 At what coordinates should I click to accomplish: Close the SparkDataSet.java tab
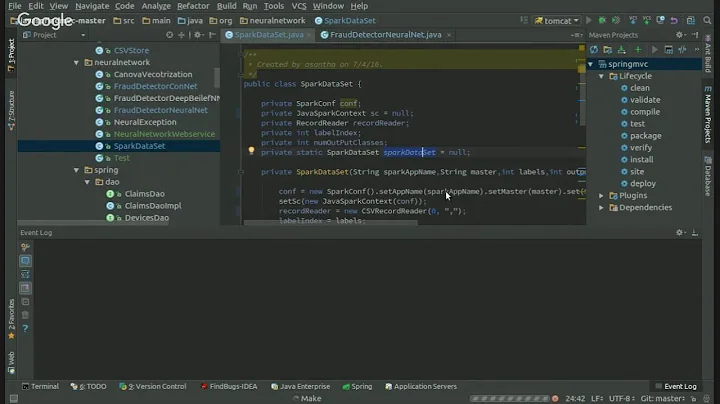point(309,35)
